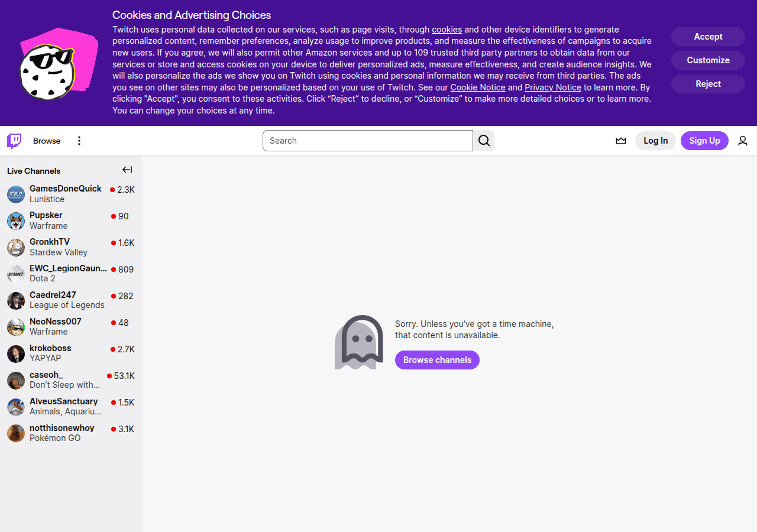Select krokoboss channel name

click(x=50, y=348)
